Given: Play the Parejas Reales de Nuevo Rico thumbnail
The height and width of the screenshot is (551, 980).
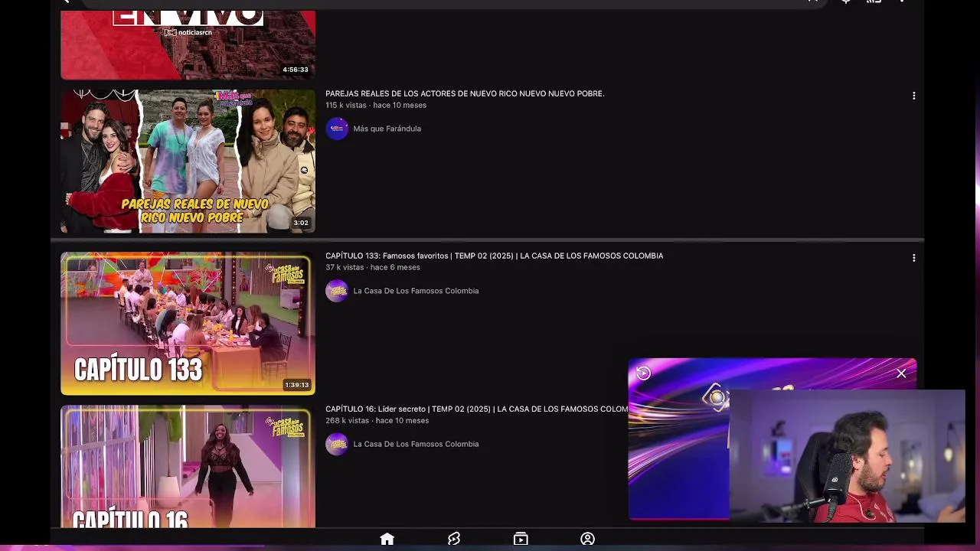Looking at the screenshot, I should pos(188,161).
